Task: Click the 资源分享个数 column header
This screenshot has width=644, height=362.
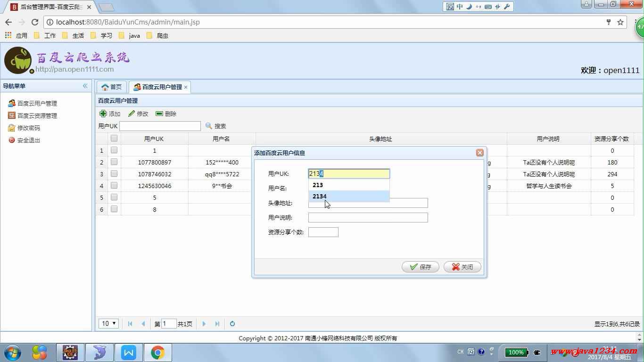Action: [612, 139]
